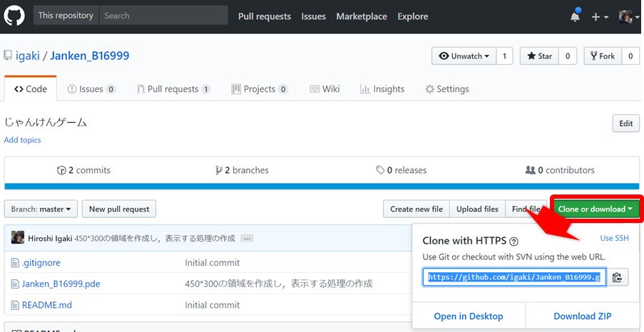Switch to Use SSH
Image resolution: width=644 pixels, height=332 pixels.
click(615, 238)
